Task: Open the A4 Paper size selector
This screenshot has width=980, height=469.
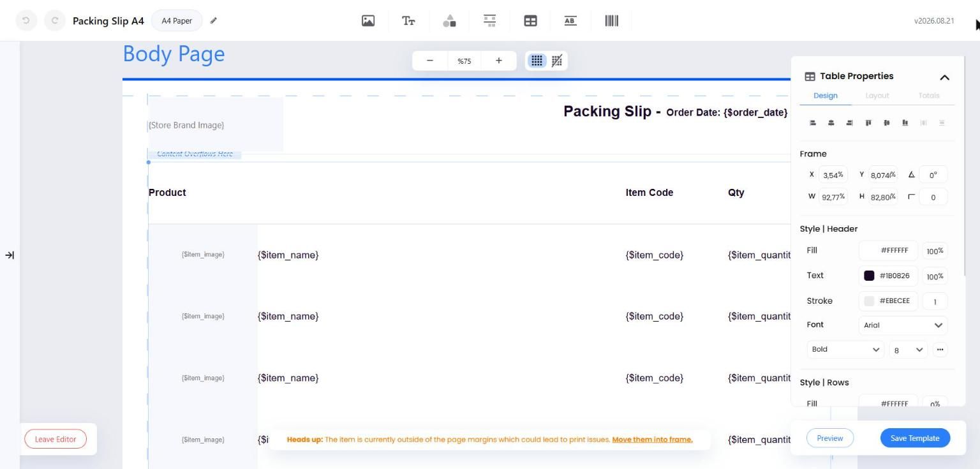Action: click(177, 20)
